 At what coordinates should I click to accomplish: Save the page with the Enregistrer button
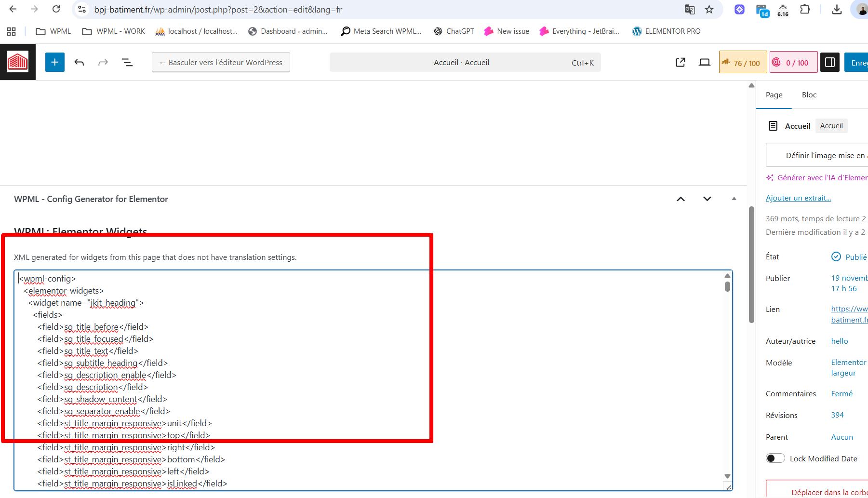click(x=856, y=62)
